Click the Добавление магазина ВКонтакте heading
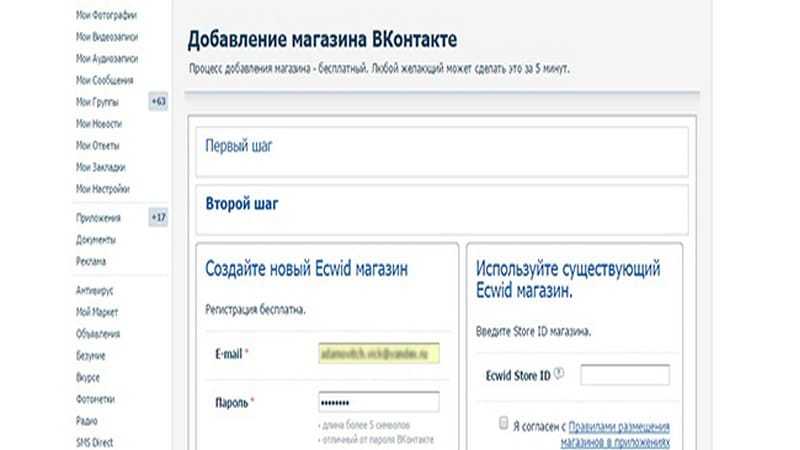The image size is (800, 450). (322, 40)
